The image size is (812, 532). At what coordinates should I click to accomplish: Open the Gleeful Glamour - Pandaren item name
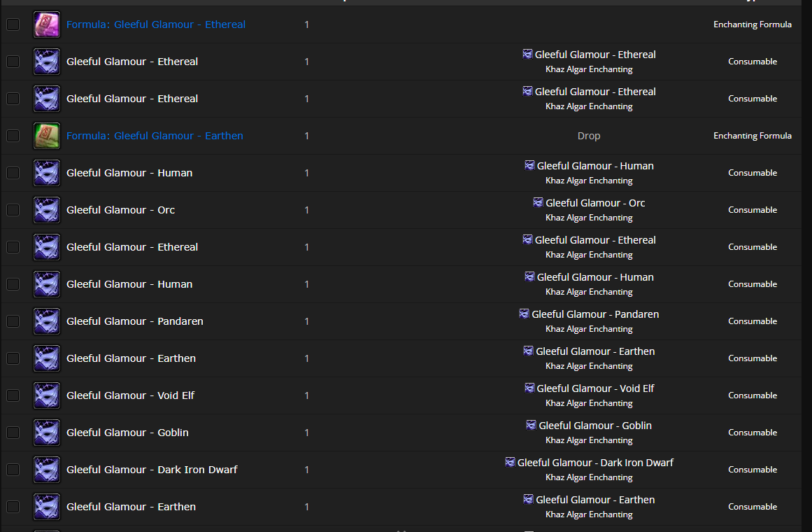(135, 321)
